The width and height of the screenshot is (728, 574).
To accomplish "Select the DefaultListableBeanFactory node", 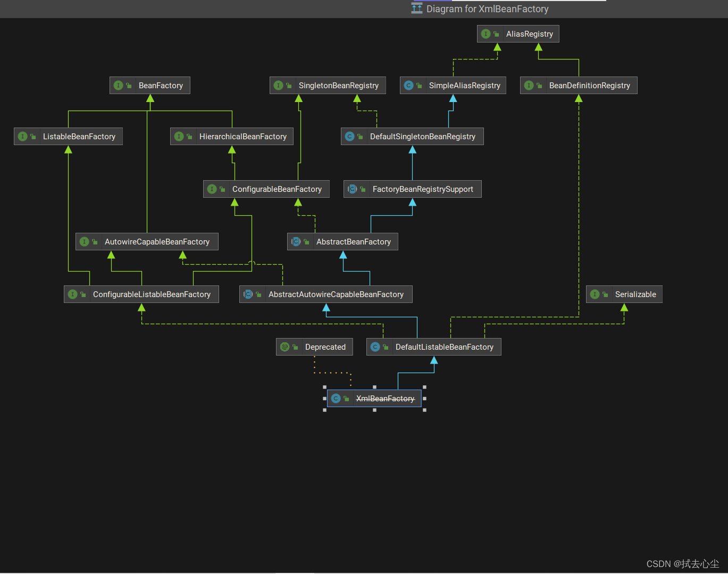I will (434, 347).
